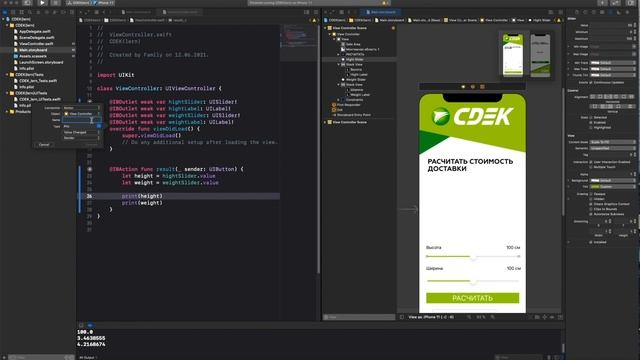Toggle Clips to Bounds checkbox
Screen dimensions: 640x360
click(591, 209)
